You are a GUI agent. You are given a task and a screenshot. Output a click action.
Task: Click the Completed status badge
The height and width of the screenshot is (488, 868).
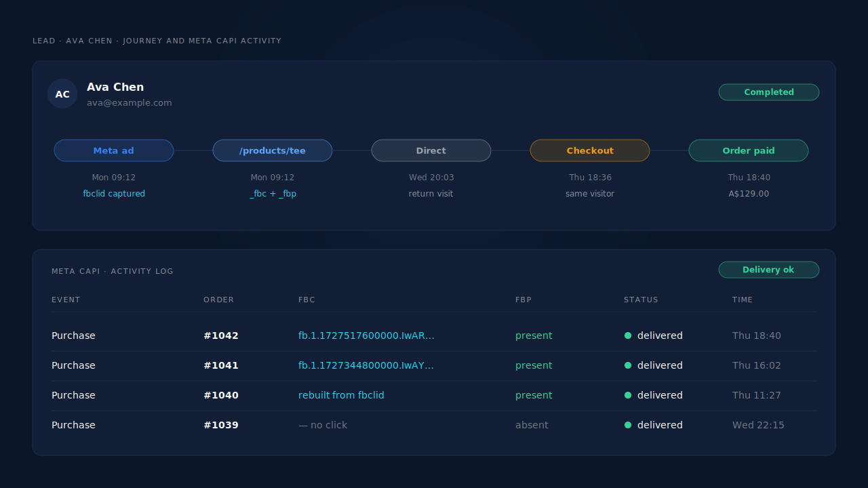tap(769, 92)
